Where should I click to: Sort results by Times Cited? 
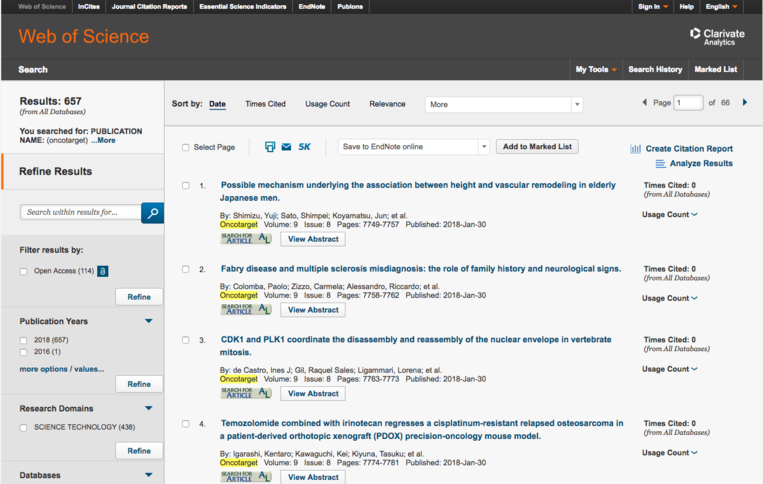click(266, 104)
